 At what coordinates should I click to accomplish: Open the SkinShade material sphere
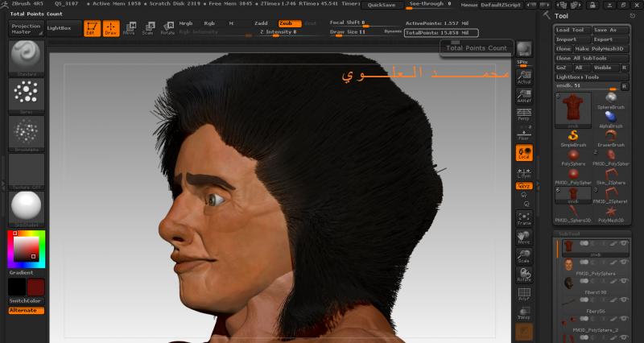[27, 209]
